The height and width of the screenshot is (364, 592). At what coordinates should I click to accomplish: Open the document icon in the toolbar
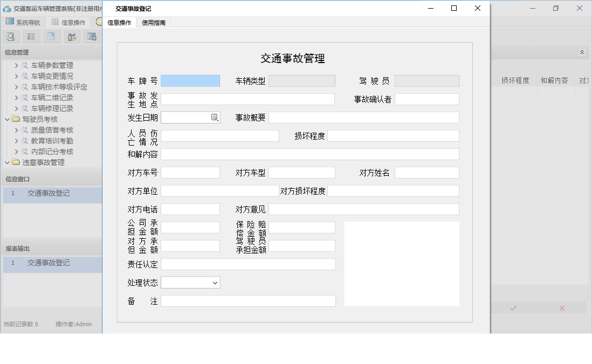51,36
